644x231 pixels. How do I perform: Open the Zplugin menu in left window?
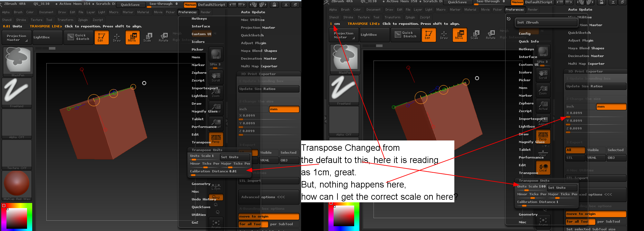[x=83, y=20]
